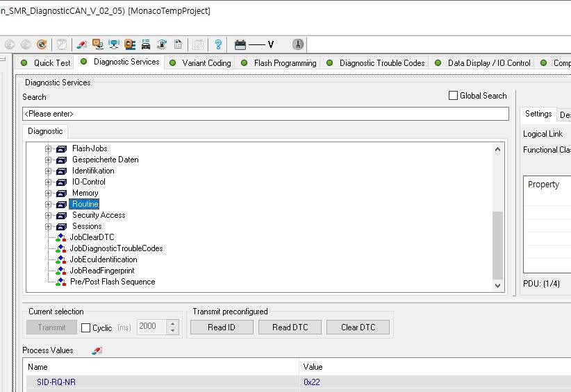Screen dimensions: 571x392
Task: Select the Pre/Post Flash Sequence item
Action: (x=113, y=282)
